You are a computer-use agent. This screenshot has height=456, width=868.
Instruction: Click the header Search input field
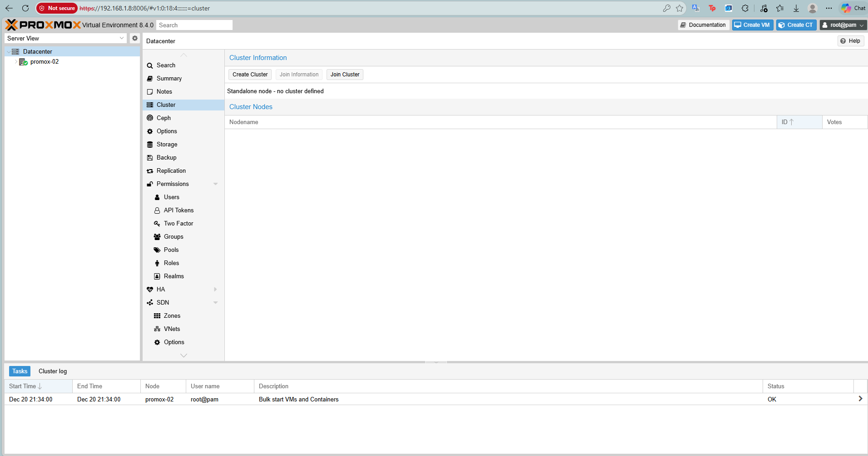tap(194, 25)
